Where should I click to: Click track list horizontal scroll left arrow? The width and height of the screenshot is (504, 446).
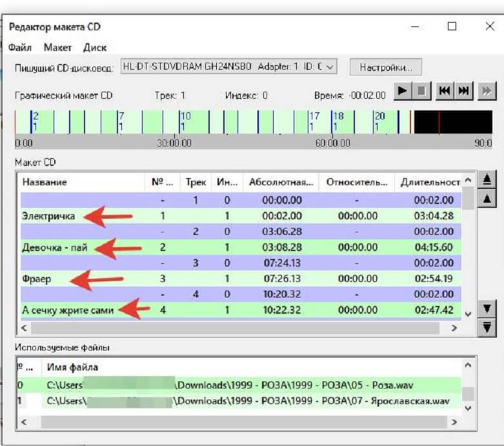tap(24, 328)
